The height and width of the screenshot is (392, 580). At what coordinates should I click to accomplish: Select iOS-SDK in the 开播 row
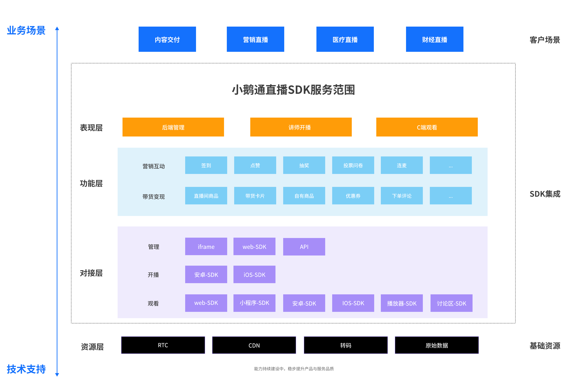tap(254, 274)
